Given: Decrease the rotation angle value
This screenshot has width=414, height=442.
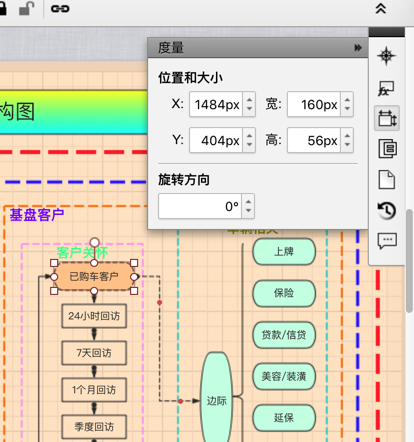Looking at the screenshot, I should [x=248, y=211].
